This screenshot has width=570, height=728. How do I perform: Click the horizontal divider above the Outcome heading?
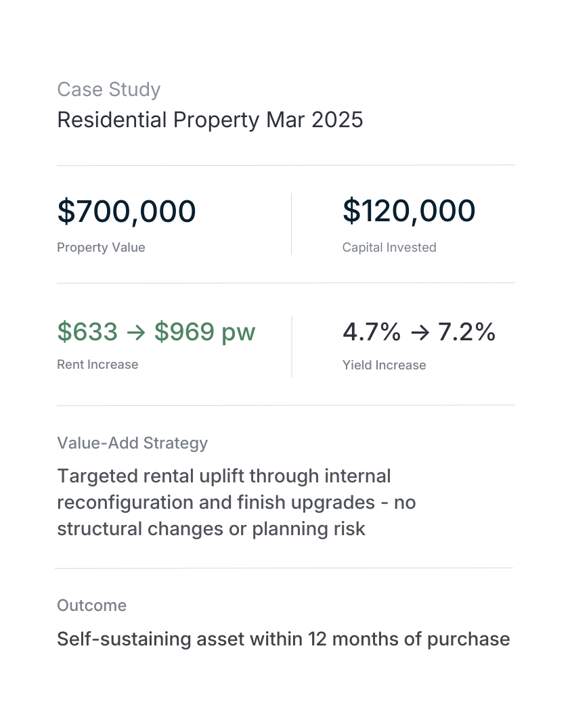[x=284, y=568]
